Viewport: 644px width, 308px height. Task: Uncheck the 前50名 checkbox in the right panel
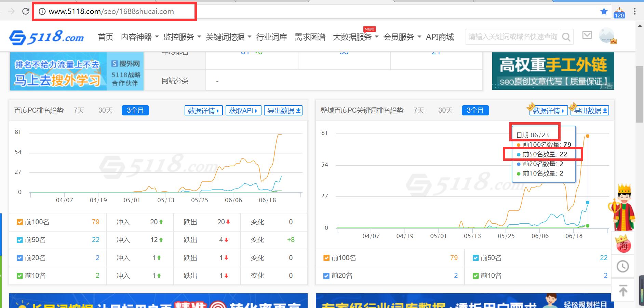click(x=475, y=258)
